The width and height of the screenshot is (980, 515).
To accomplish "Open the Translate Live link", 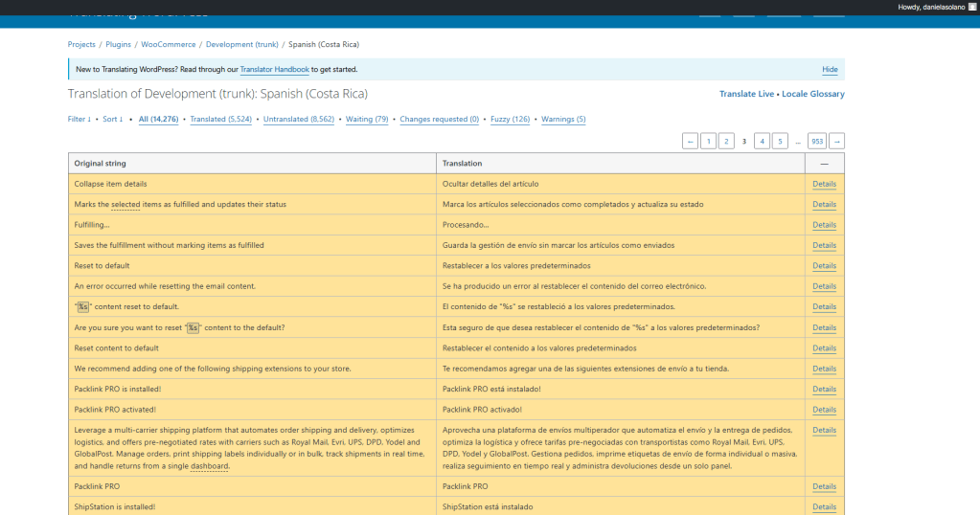I will pyautogui.click(x=746, y=94).
